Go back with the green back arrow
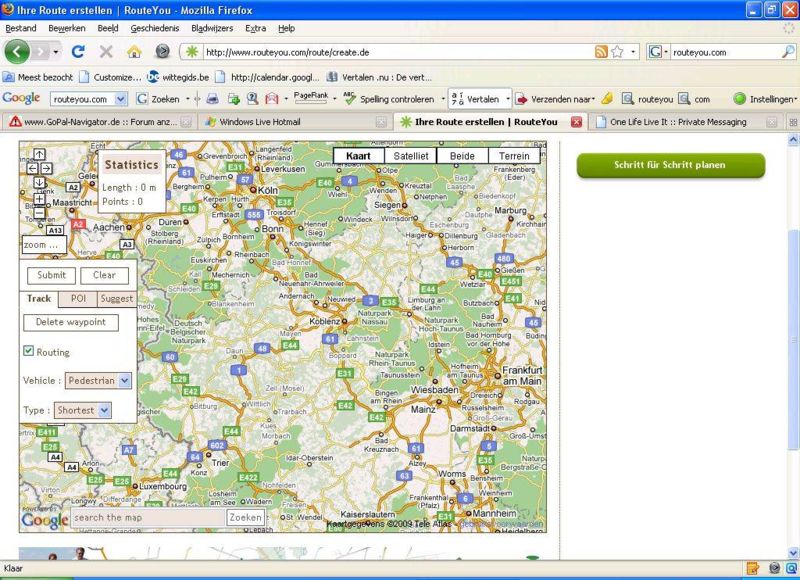Viewport: 800px width, 580px height. click(x=17, y=52)
